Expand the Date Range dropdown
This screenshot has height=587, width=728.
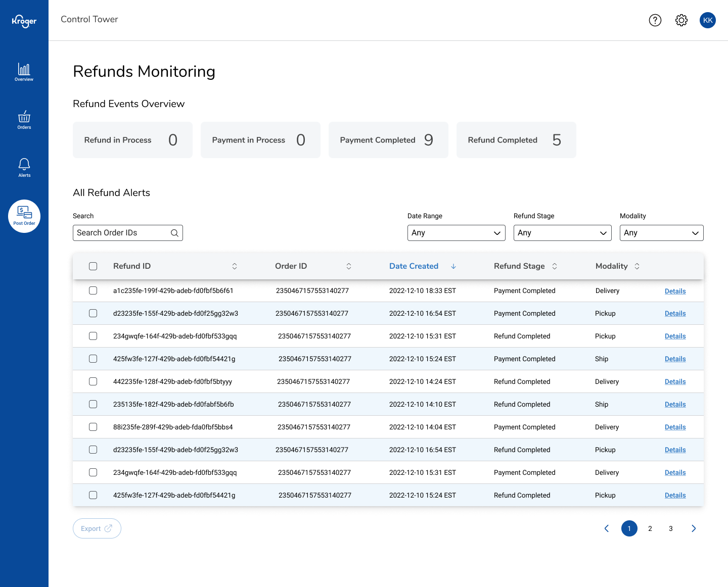[x=456, y=233]
